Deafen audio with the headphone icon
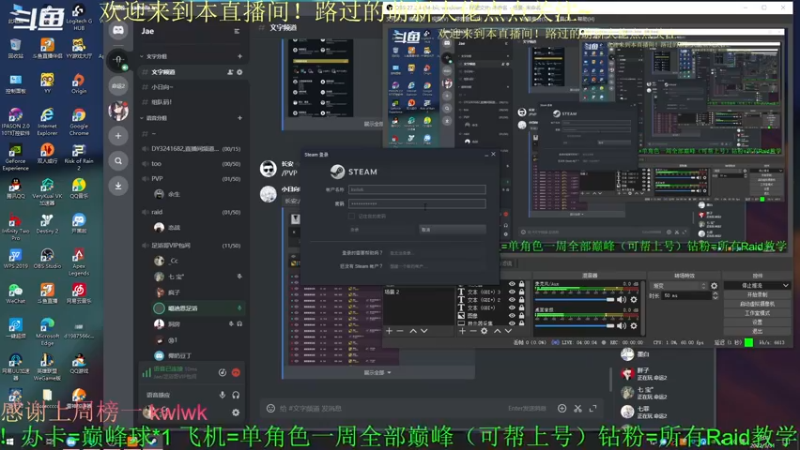The height and width of the screenshot is (450, 800). click(236, 394)
